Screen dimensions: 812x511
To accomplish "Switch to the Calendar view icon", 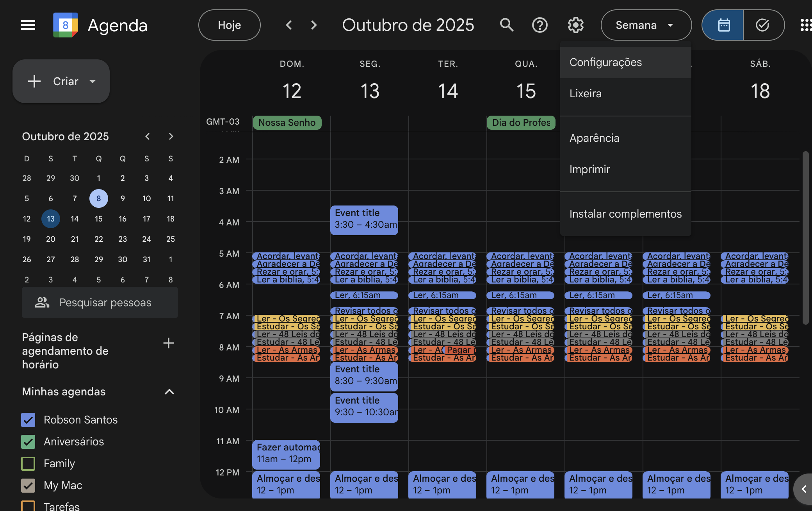I will [x=723, y=25].
